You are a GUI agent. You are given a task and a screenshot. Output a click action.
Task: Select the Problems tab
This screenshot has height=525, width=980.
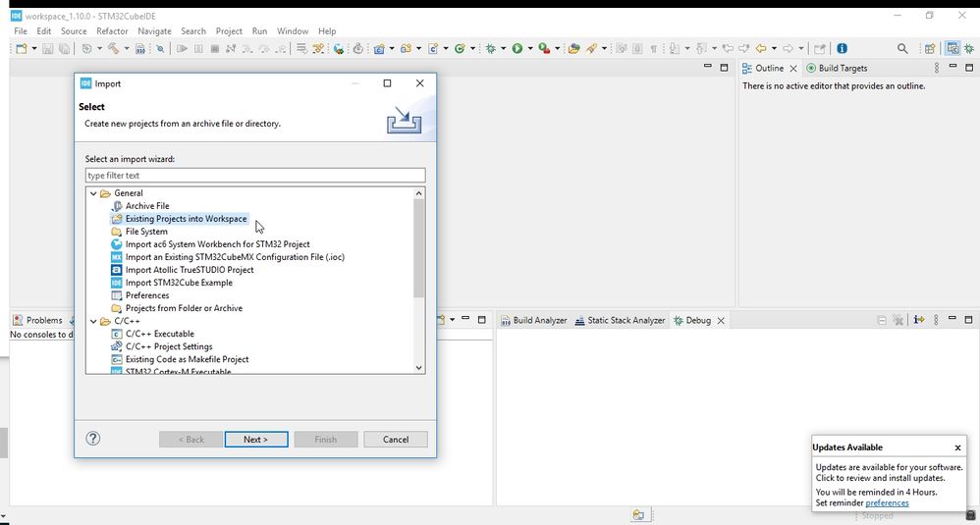click(38, 320)
